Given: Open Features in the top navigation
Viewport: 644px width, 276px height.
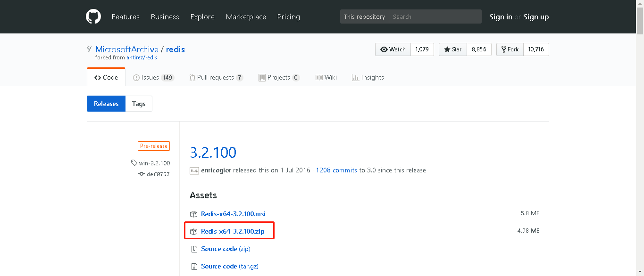Looking at the screenshot, I should 125,17.
